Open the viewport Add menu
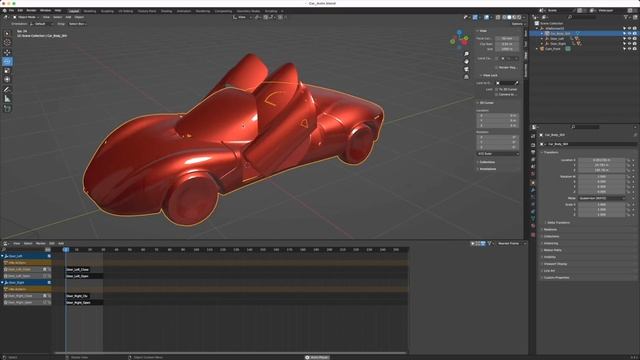This screenshot has height=360, width=640. point(68,17)
